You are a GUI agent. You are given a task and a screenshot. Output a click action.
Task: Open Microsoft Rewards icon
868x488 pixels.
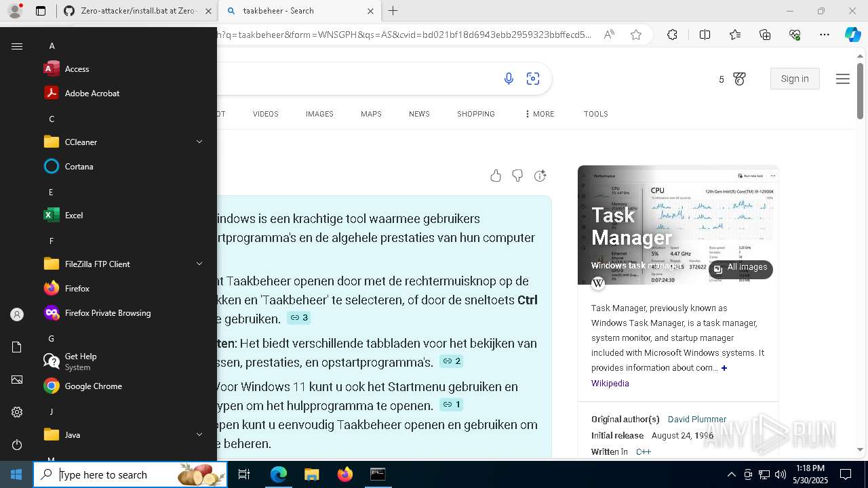pyautogui.click(x=739, y=79)
